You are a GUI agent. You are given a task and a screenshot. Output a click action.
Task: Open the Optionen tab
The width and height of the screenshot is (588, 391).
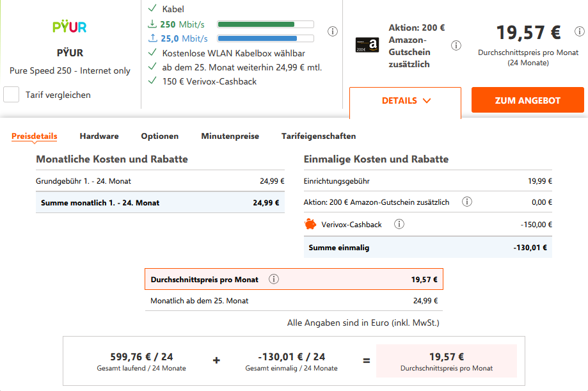(160, 136)
